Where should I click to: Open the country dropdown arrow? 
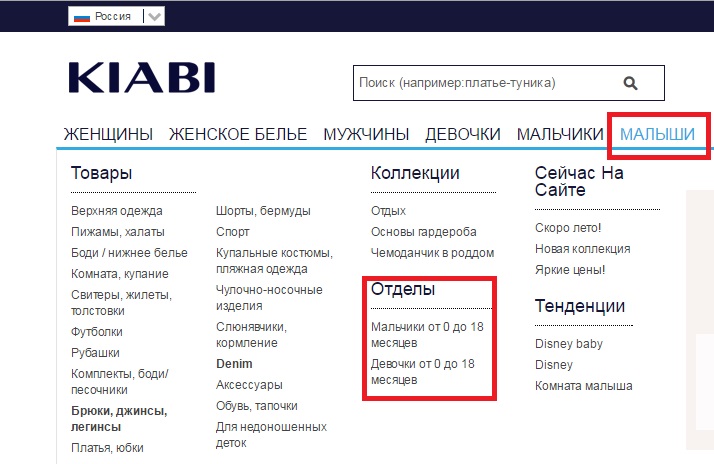[x=154, y=16]
